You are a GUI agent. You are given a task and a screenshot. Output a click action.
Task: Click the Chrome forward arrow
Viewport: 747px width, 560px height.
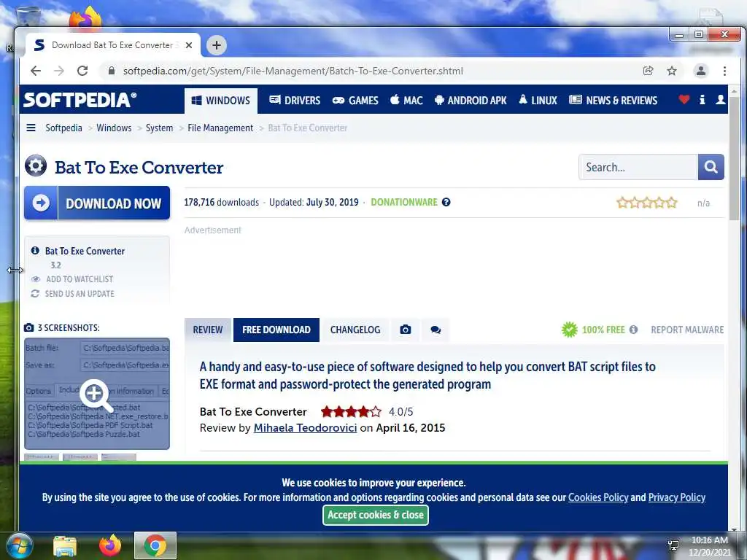pyautogui.click(x=59, y=71)
